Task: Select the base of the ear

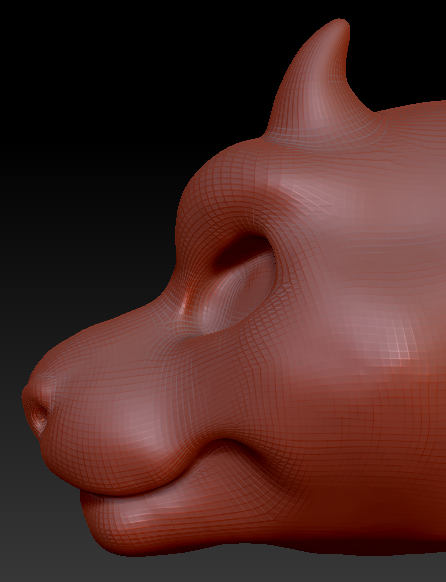Action: 319,126
